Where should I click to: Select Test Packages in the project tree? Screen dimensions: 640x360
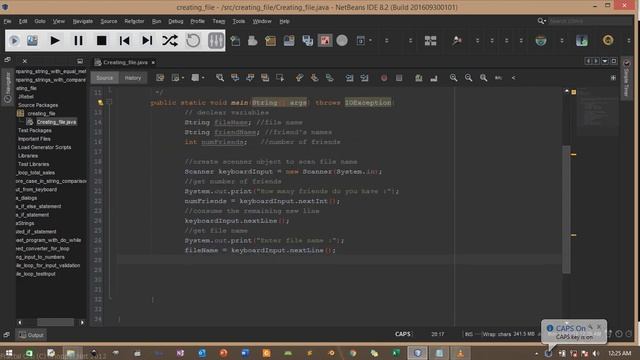pyautogui.click(x=35, y=131)
